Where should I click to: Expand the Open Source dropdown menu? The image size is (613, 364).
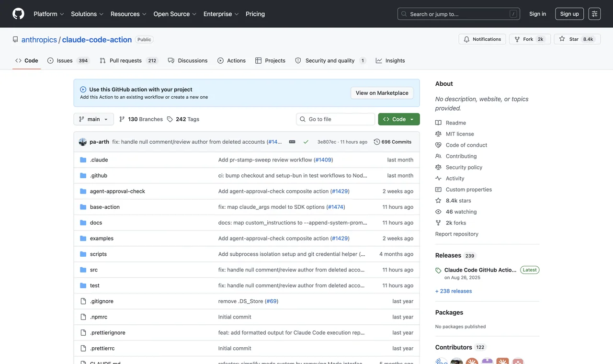point(175,14)
